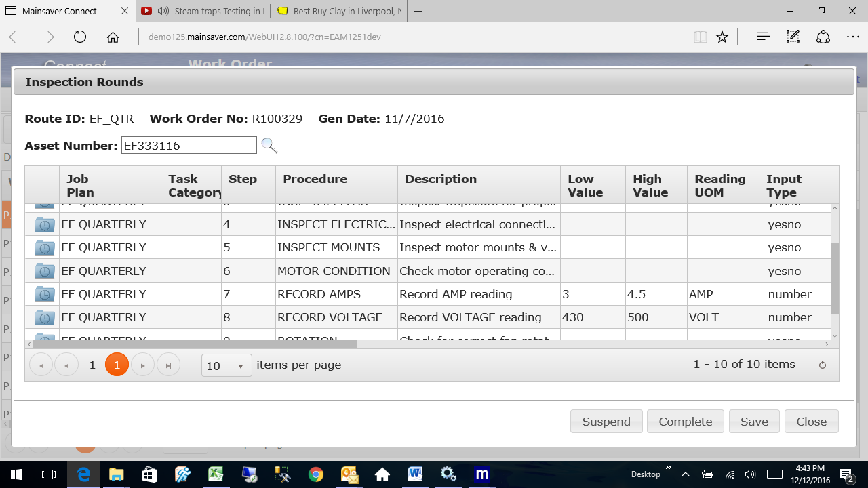Go to last page of grid
Screen dimensions: 868x488
click(168, 366)
